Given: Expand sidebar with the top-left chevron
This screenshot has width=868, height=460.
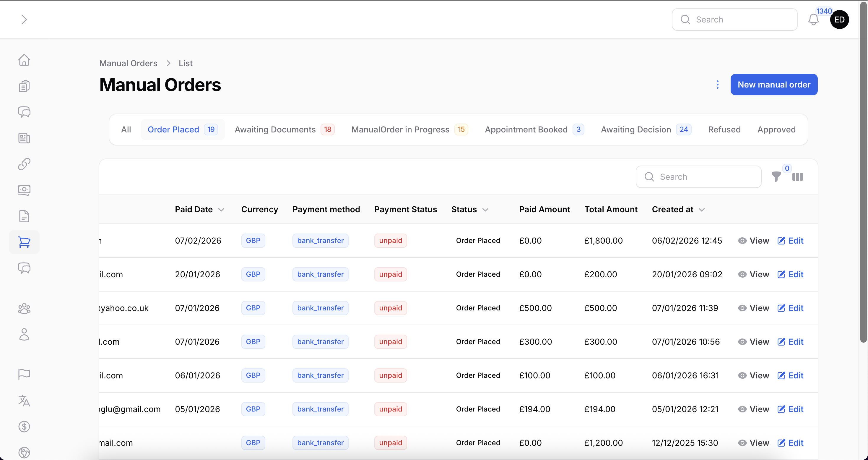Looking at the screenshot, I should click(24, 20).
